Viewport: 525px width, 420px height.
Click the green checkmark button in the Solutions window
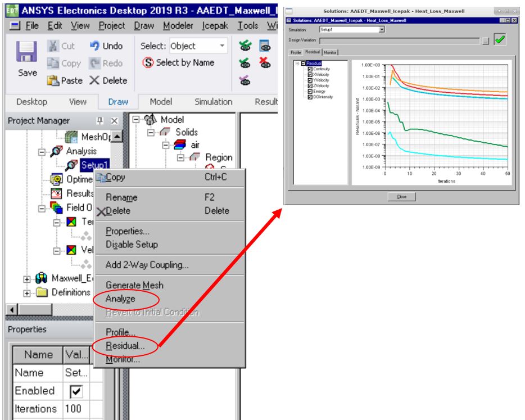[500, 40]
